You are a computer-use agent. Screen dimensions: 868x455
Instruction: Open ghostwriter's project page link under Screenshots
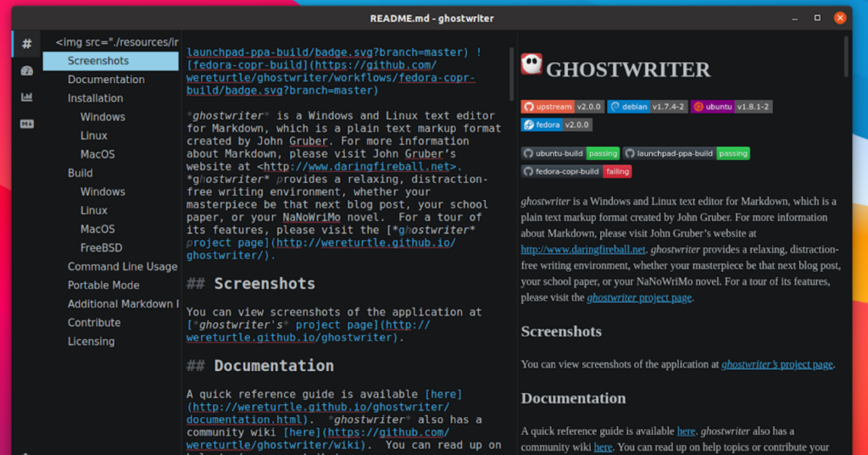(x=777, y=365)
